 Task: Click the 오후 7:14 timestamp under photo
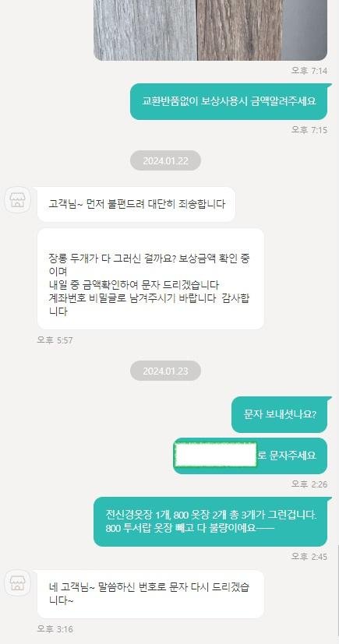click(x=309, y=71)
